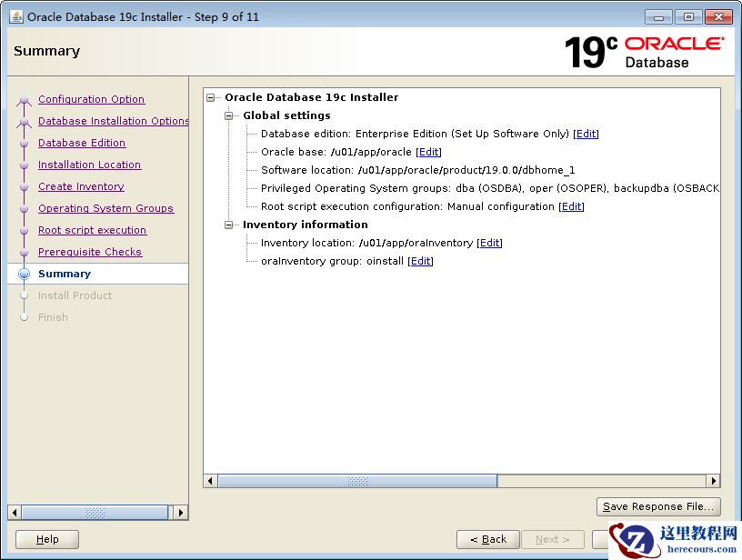This screenshot has height=560, width=742.
Task: Collapse the Global settings node
Action: click(x=229, y=115)
